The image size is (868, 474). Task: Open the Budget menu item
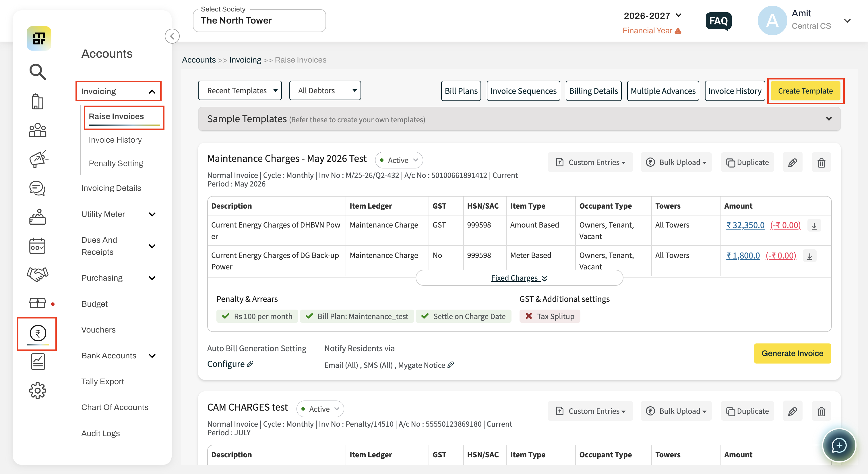tap(94, 304)
